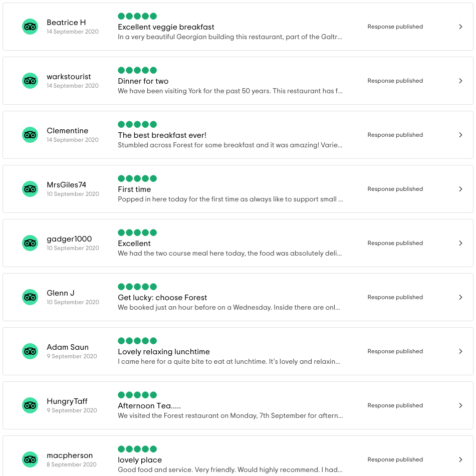This screenshot has height=476, width=476.
Task: Click the Tripadvisor owl next to gadger1000
Action: 30,243
